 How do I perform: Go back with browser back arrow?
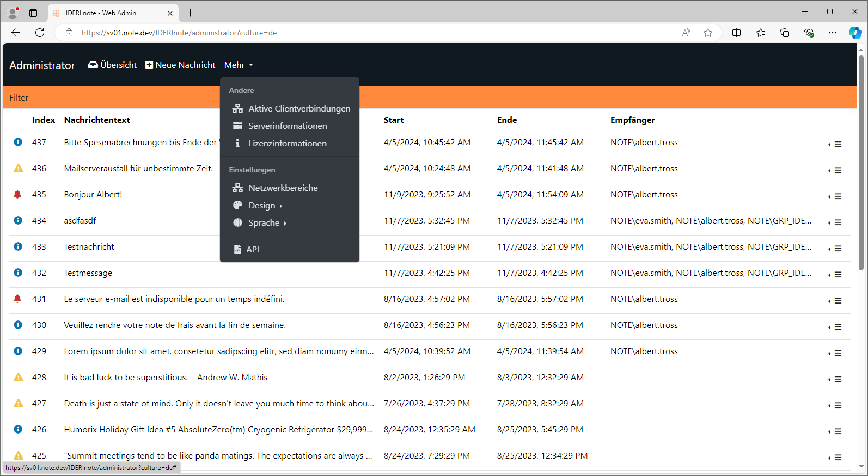pyautogui.click(x=16, y=33)
